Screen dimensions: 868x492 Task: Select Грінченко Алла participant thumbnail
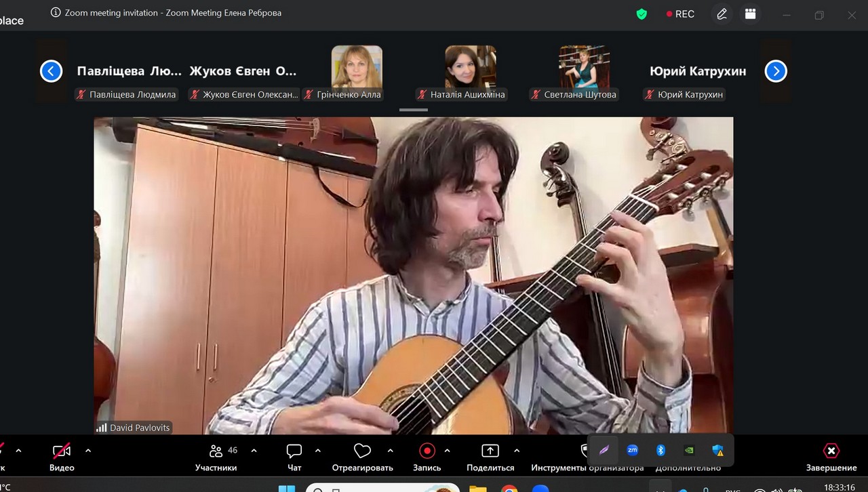tap(357, 67)
